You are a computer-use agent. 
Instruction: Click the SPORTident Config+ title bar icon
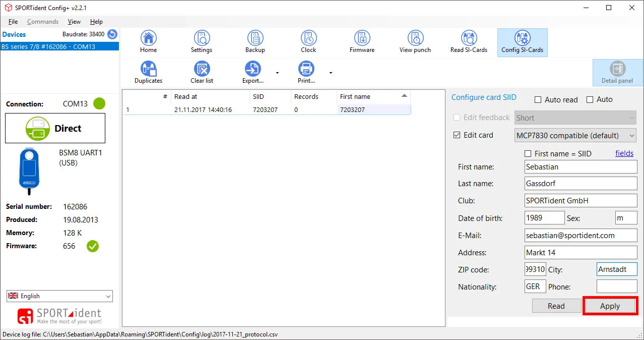(x=7, y=8)
